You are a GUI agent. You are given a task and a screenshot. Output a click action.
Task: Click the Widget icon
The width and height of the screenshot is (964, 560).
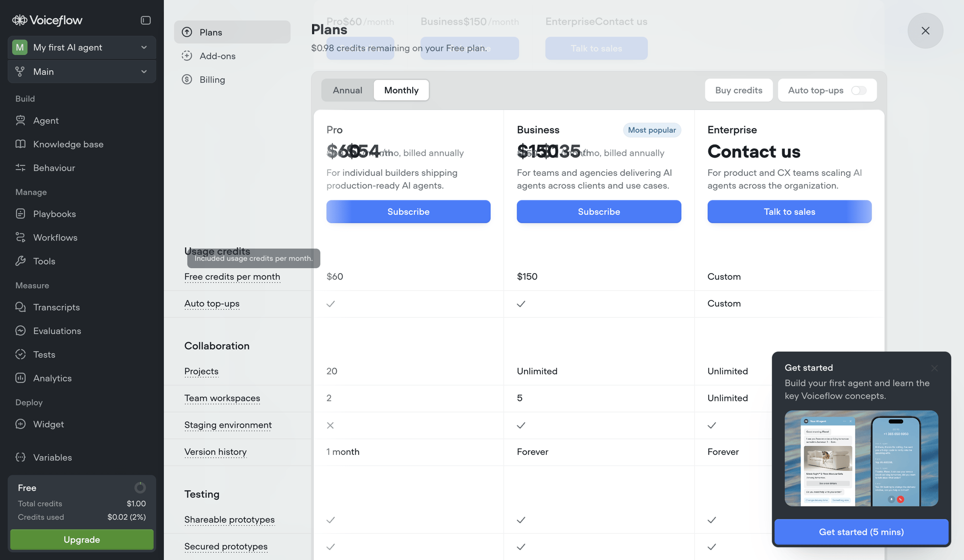20,424
